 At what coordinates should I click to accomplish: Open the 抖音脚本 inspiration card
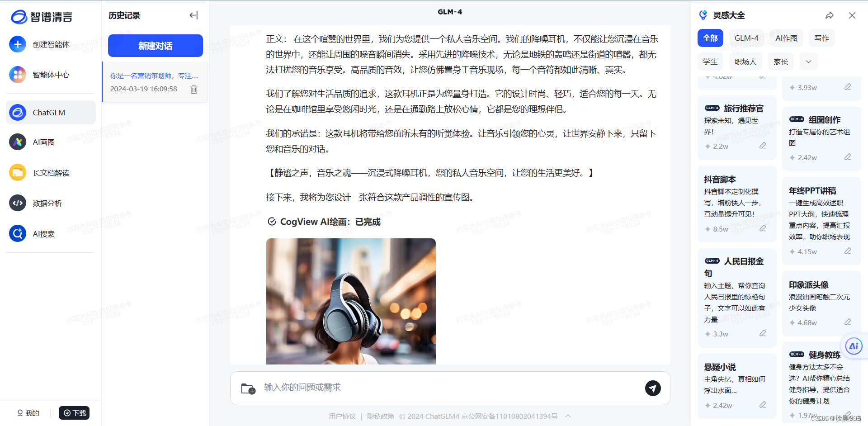pos(737,204)
